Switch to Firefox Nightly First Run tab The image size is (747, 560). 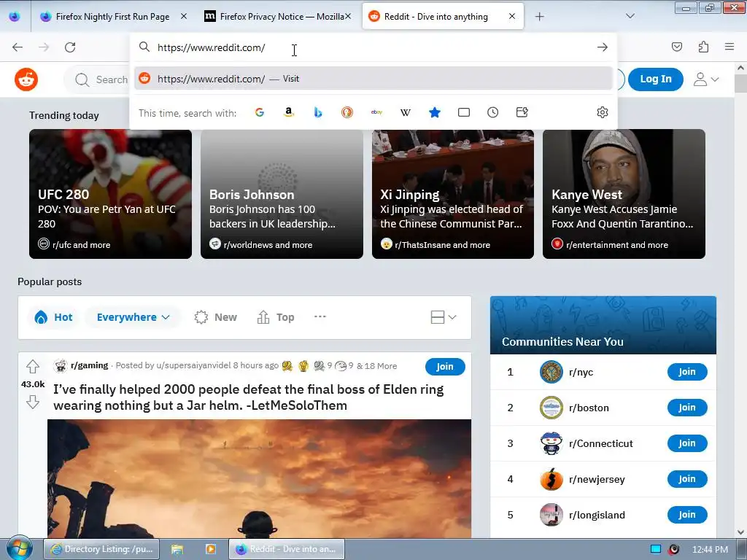[x=112, y=17]
